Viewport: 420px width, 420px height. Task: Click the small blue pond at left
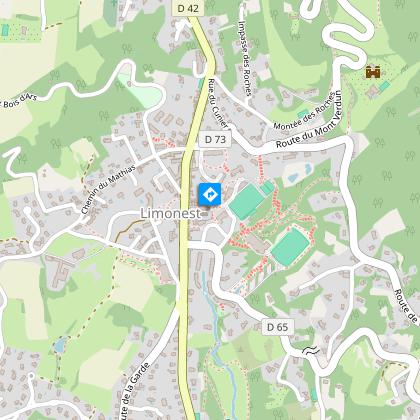click(x=60, y=345)
